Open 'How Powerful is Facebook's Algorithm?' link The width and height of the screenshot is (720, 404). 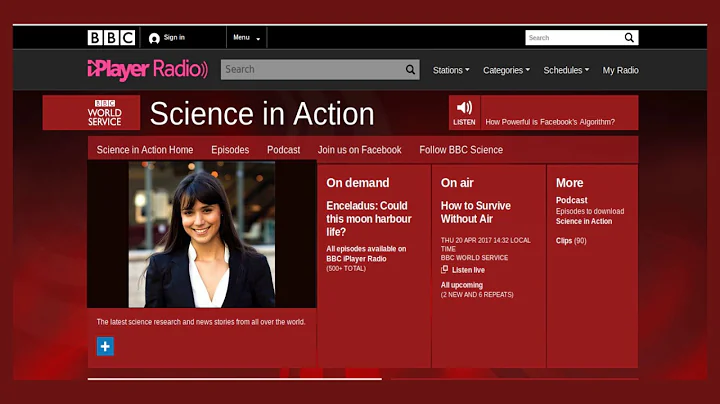click(x=550, y=122)
